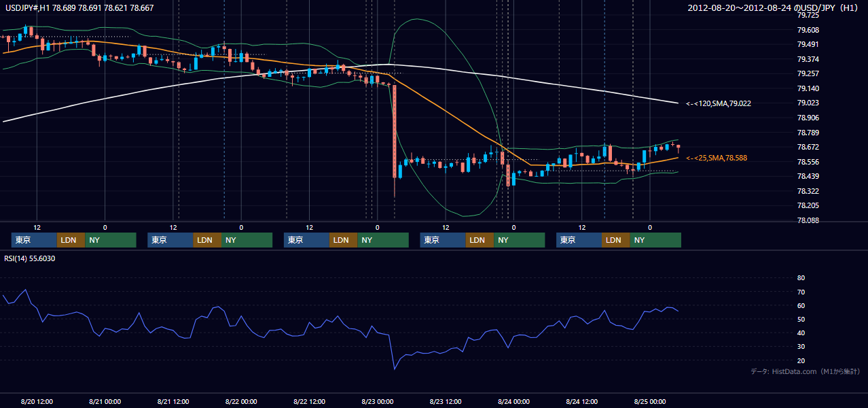Image resolution: width=868 pixels, height=408 pixels.
Task: Select the 25 SMA 78.588 label
Action: pyautogui.click(x=717, y=158)
